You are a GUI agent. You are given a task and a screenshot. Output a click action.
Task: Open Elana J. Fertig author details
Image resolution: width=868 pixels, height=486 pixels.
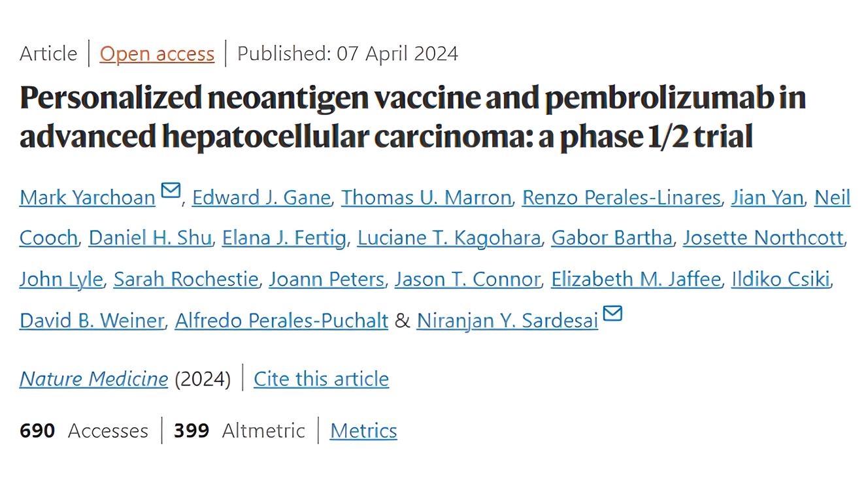284,238
